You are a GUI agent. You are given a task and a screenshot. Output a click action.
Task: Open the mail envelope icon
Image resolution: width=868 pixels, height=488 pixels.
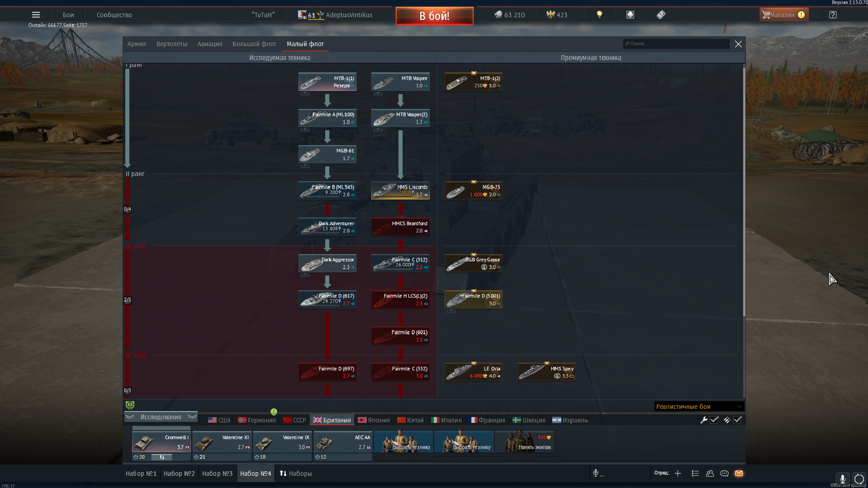coord(739,473)
